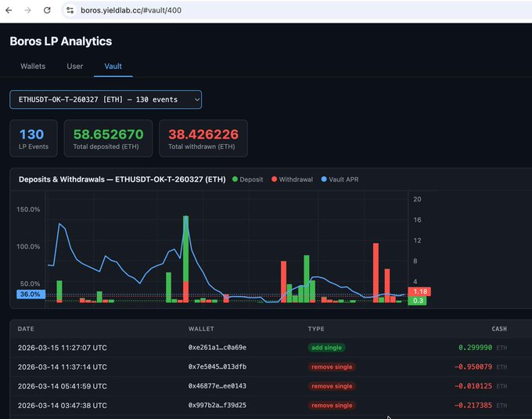Toggle the green Deposit legend series
Viewport: 532px width, 419px height.
[247, 179]
